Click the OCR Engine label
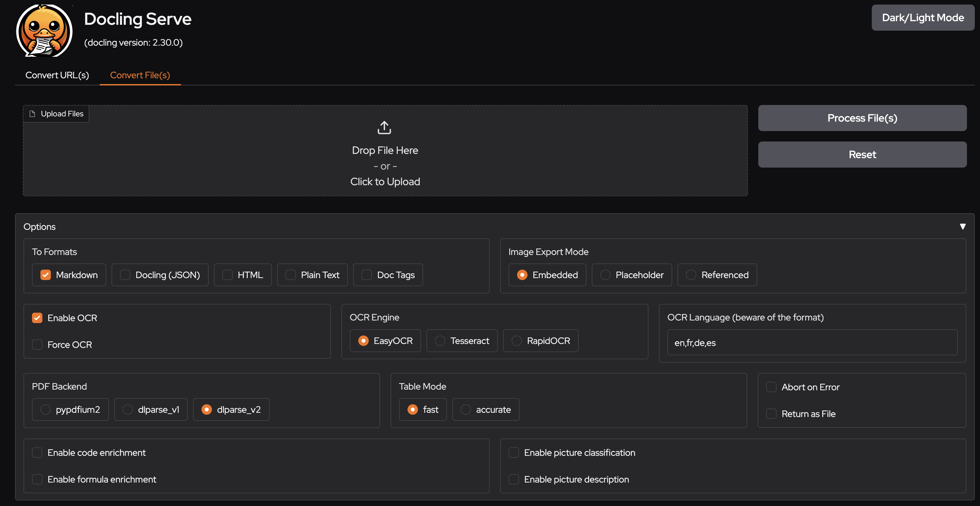The height and width of the screenshot is (506, 980). point(374,317)
